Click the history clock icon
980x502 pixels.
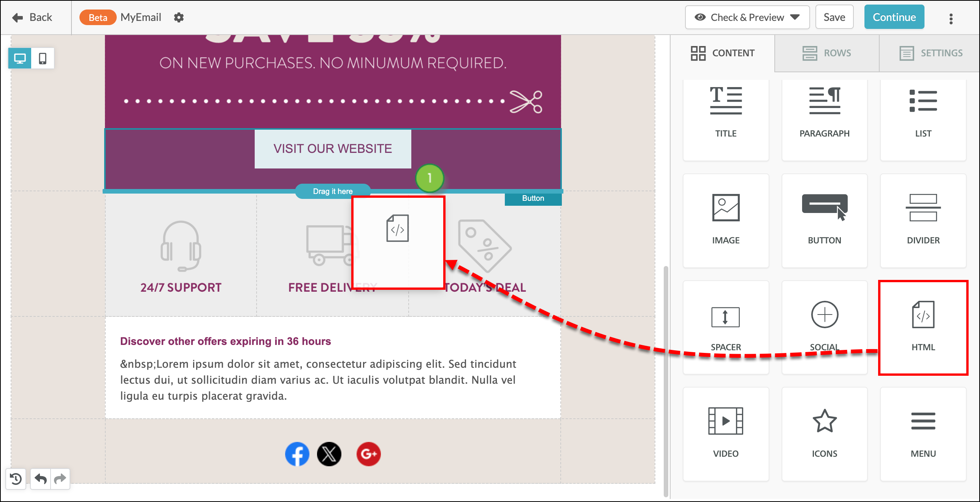point(16,478)
